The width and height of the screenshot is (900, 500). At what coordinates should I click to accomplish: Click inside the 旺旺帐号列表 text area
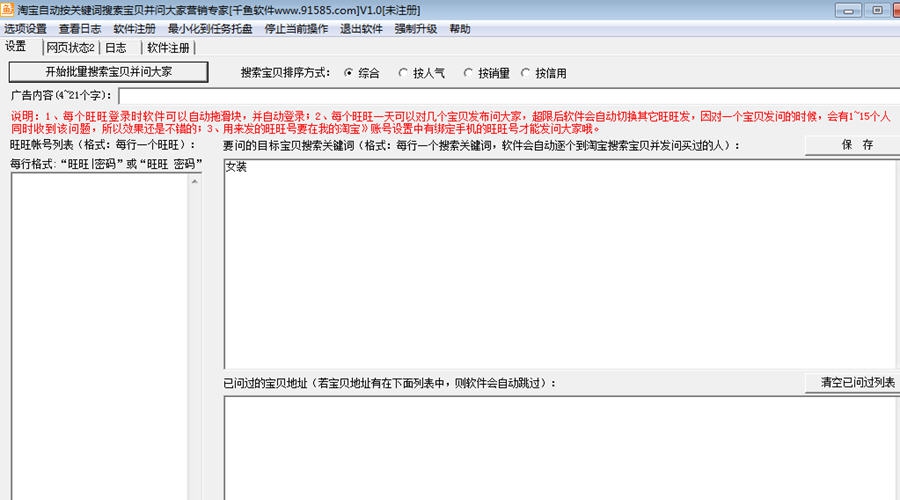[x=99, y=336]
